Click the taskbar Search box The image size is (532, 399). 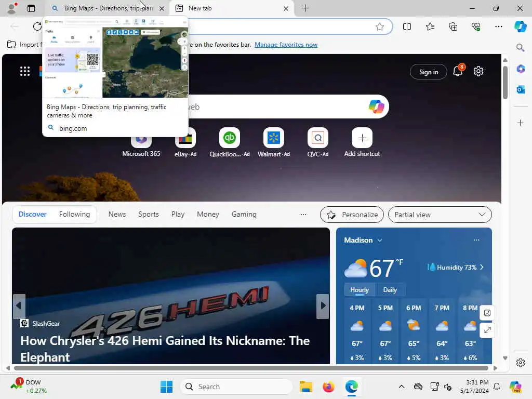236,387
